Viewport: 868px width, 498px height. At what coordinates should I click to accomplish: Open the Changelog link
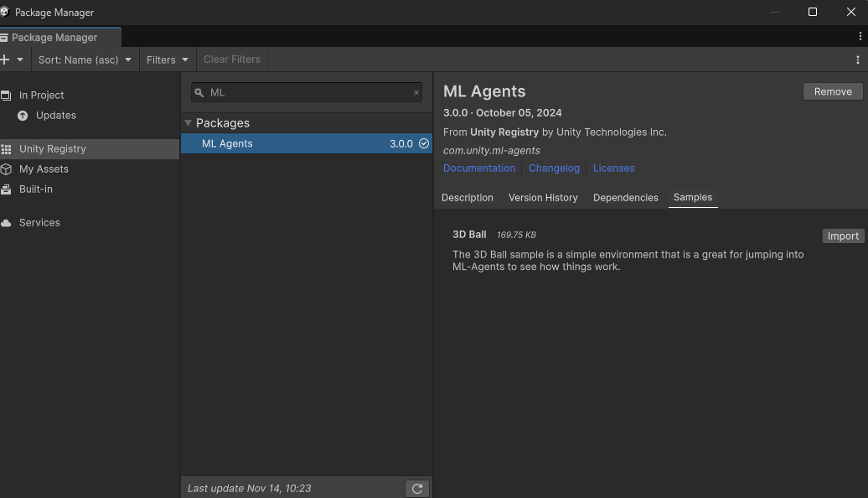tap(554, 169)
